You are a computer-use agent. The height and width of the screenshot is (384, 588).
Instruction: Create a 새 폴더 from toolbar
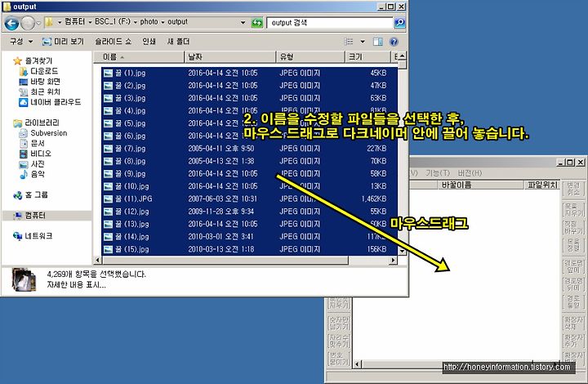point(178,41)
